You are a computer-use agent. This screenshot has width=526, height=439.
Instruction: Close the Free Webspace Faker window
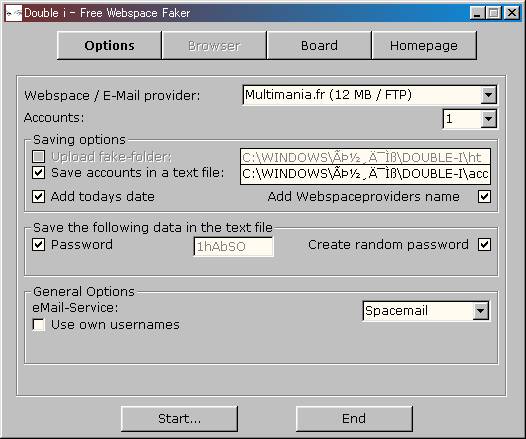point(512,13)
